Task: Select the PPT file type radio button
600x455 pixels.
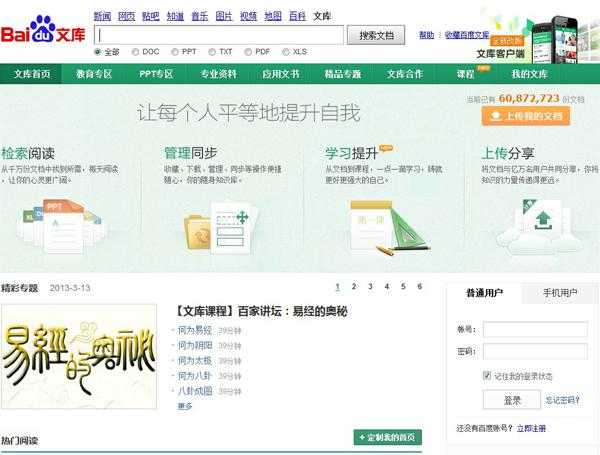Action: [174, 52]
